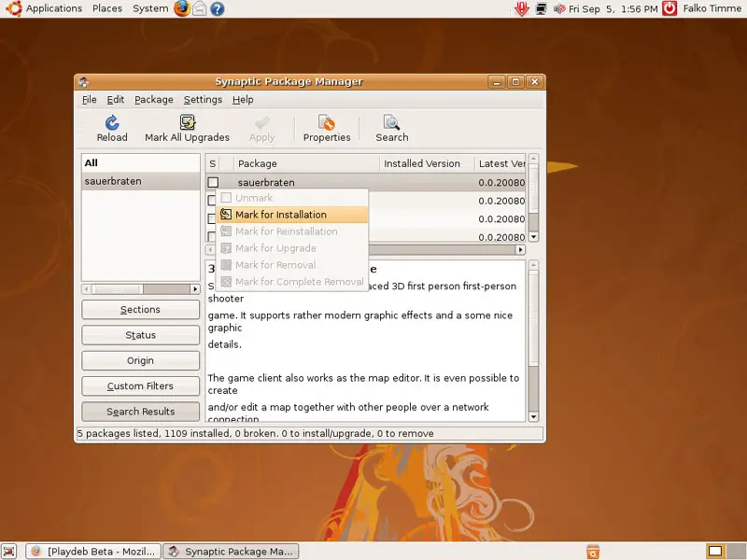This screenshot has height=560, width=747.
Task: Click the greyed-out Apply toolbar button
Action: 262,129
